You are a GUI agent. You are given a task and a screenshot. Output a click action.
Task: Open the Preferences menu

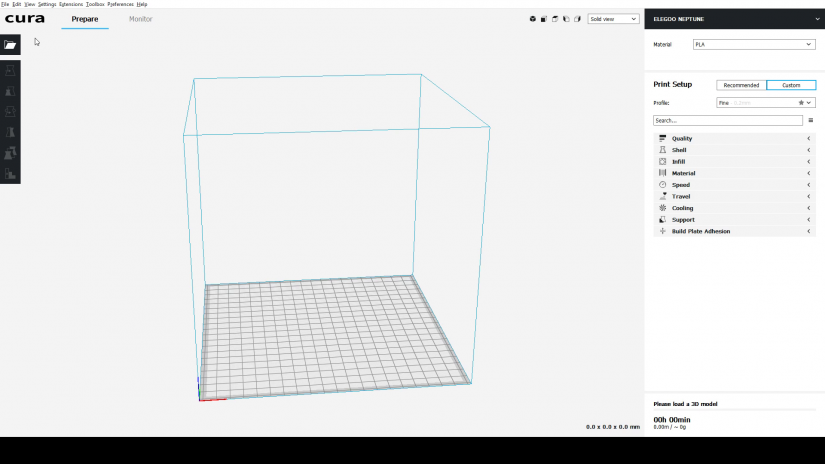coord(120,4)
